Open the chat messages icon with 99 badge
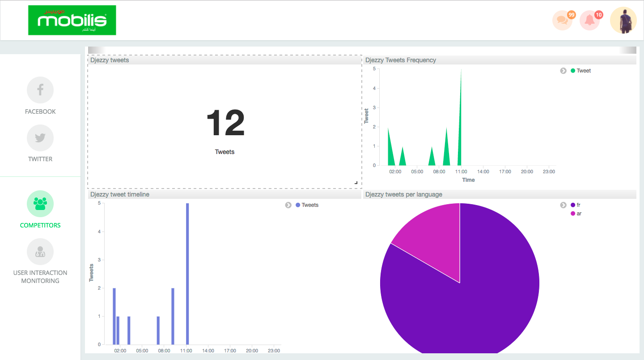Viewport: 644px width, 360px height. tap(562, 21)
